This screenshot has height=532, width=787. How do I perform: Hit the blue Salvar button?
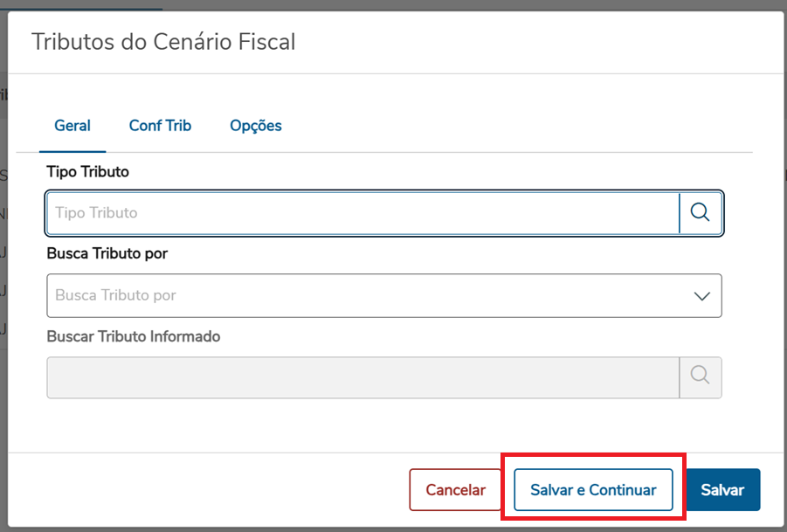point(722,490)
